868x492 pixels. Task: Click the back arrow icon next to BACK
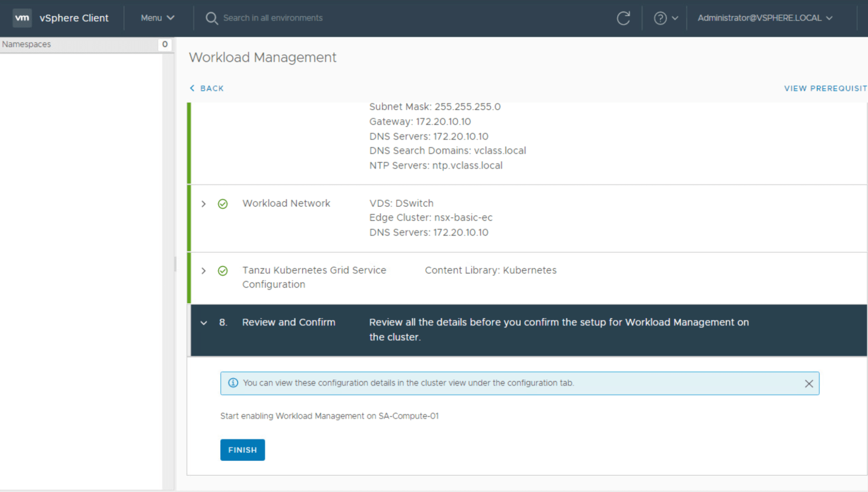click(193, 88)
